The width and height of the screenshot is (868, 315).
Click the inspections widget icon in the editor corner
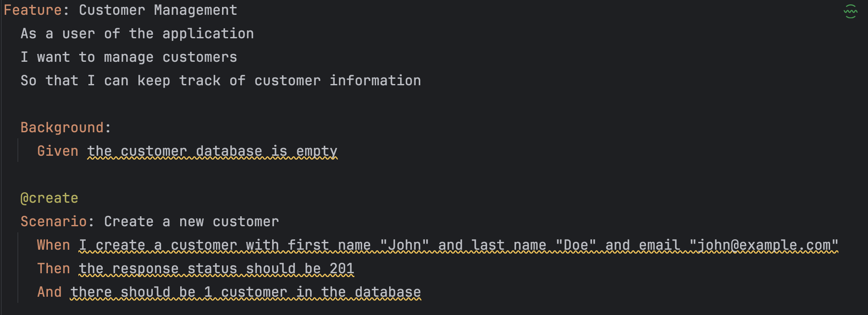click(x=850, y=11)
